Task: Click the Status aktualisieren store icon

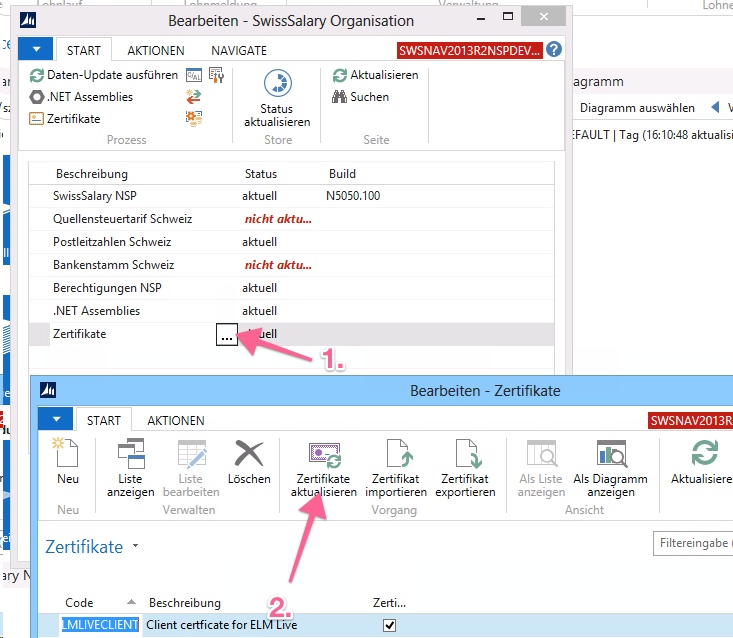Action: click(x=277, y=86)
